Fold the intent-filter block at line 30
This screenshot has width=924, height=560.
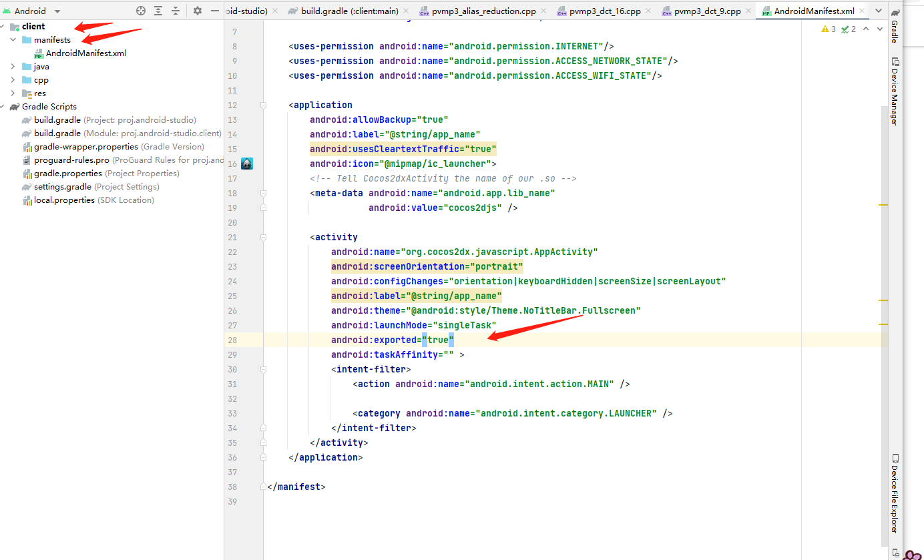(264, 369)
